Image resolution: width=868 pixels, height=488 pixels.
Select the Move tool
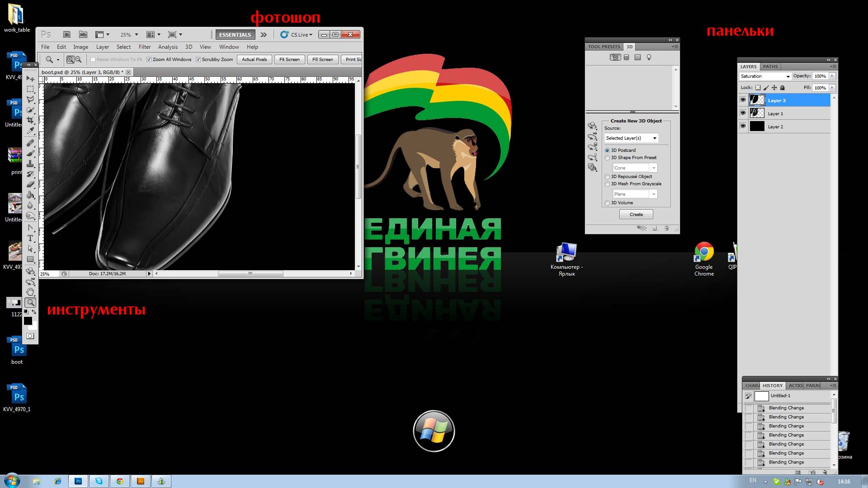(30, 78)
